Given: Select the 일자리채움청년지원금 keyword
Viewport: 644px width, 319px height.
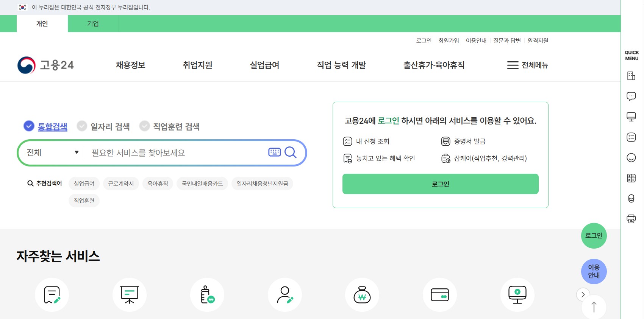Looking at the screenshot, I should (262, 184).
